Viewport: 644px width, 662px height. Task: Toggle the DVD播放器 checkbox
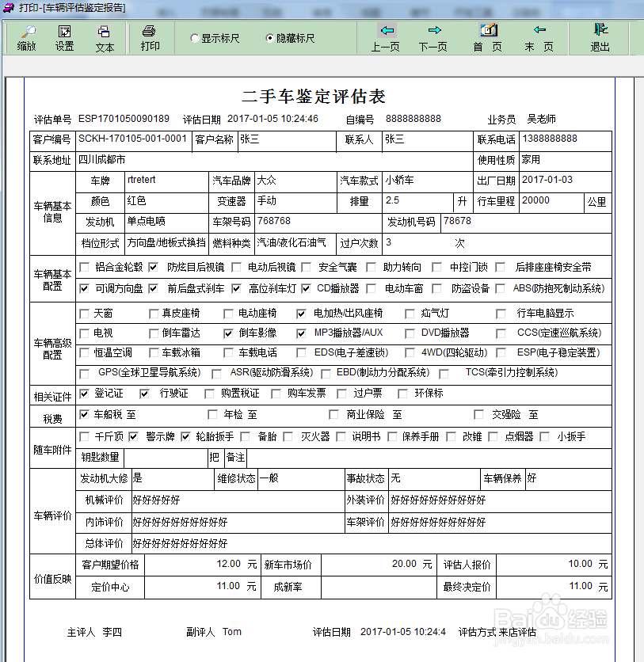(410, 333)
